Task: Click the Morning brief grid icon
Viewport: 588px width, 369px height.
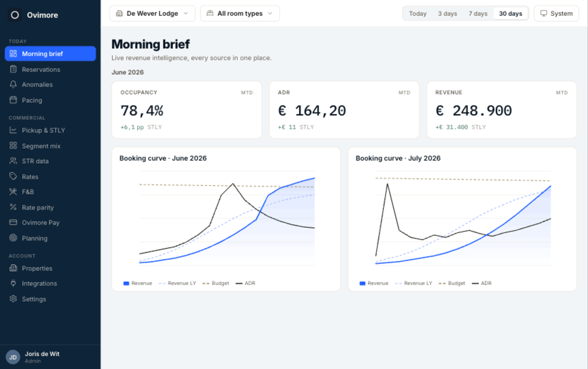Action: [x=13, y=54]
